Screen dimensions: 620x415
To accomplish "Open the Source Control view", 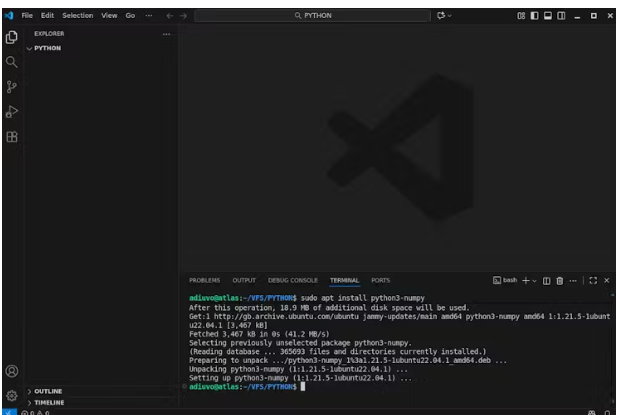I will click(12, 87).
